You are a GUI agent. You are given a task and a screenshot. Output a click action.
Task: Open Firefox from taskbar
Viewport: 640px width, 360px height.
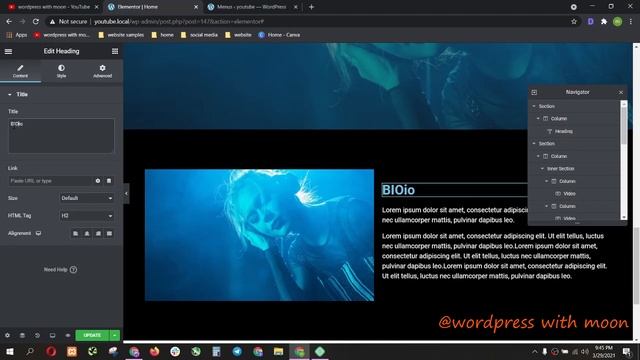point(154,351)
